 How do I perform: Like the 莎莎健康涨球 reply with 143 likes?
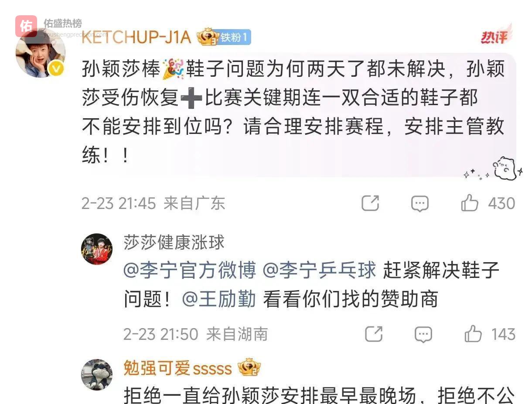pos(473,334)
